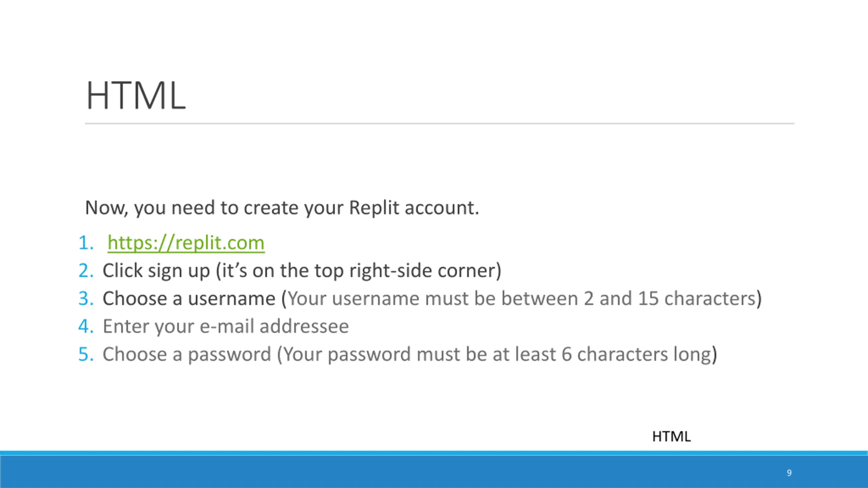The height and width of the screenshot is (488, 868).
Task: Click 'Enter your e-mail addressee' line
Action: click(x=225, y=326)
